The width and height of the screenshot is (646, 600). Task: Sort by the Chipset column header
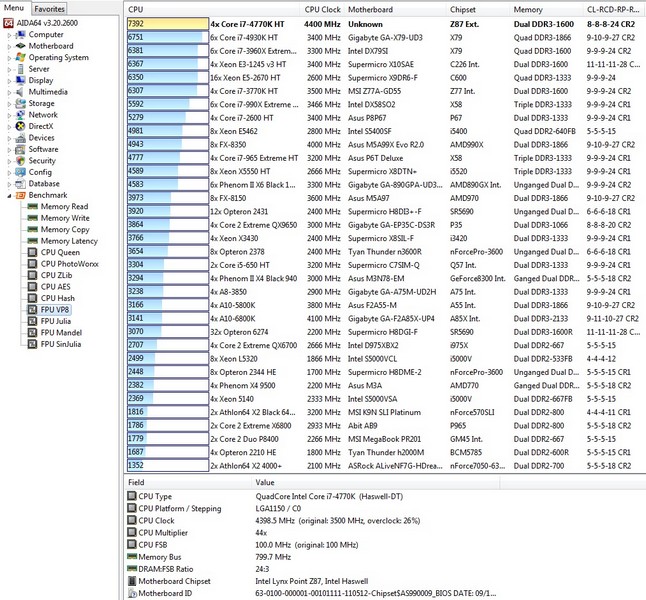click(x=478, y=9)
